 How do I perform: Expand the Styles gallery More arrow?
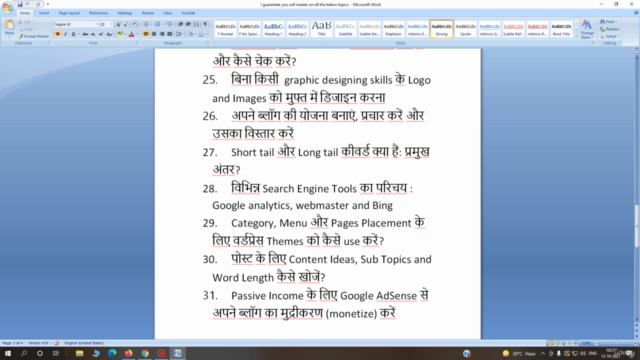coord(576,36)
